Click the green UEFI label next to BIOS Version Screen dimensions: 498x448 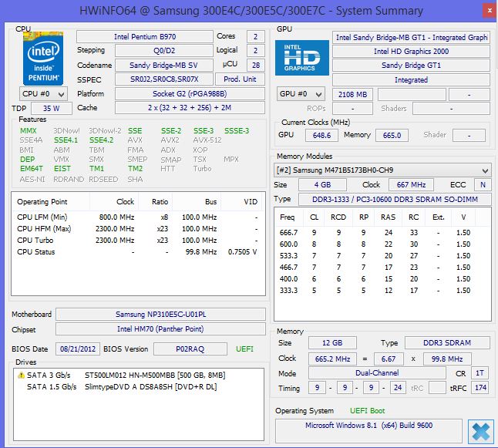pos(244,349)
